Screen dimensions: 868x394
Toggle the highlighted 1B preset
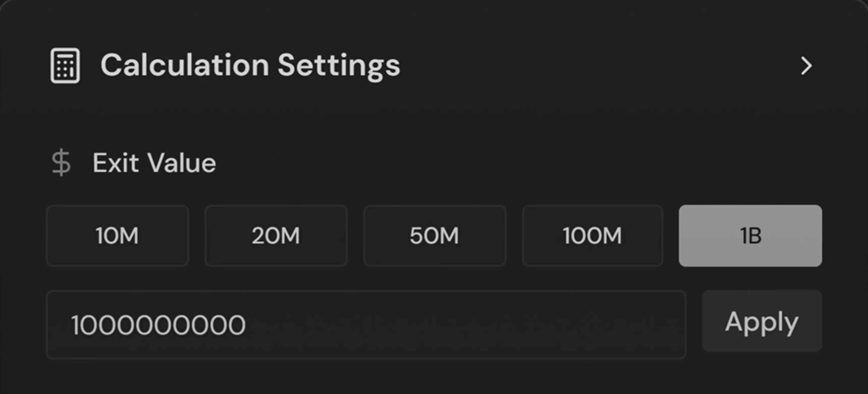(x=750, y=236)
